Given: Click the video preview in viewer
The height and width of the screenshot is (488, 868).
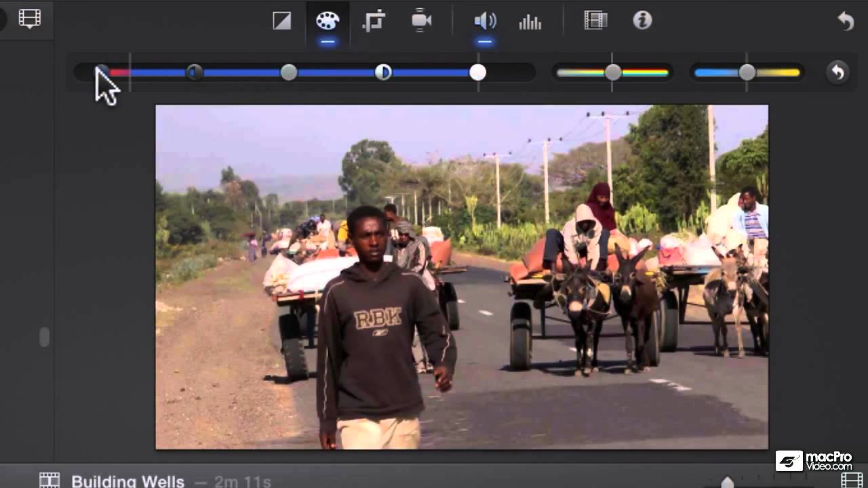Looking at the screenshot, I should (462, 277).
